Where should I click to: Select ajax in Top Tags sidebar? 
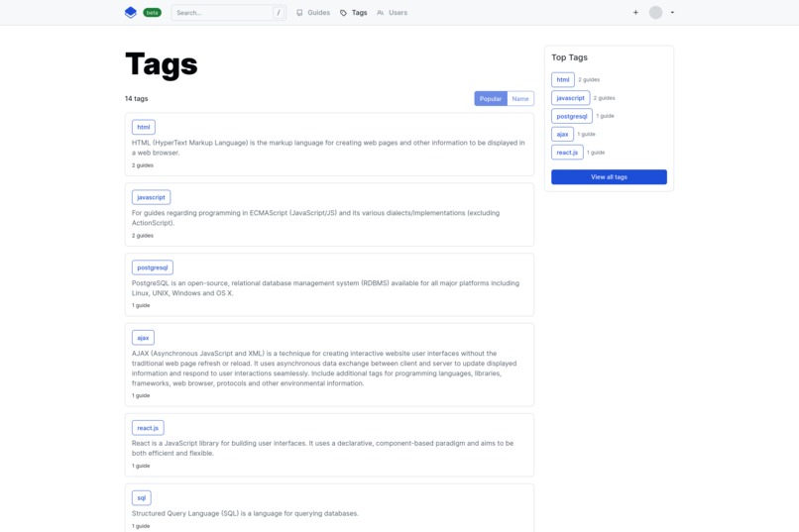(562, 135)
